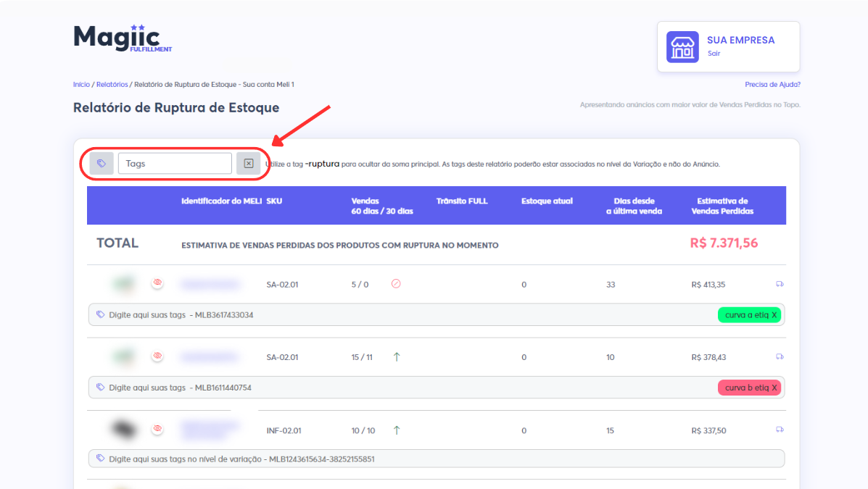Click the '33' days since last sale cell
Viewport: 868px width, 489px height.
[611, 284]
